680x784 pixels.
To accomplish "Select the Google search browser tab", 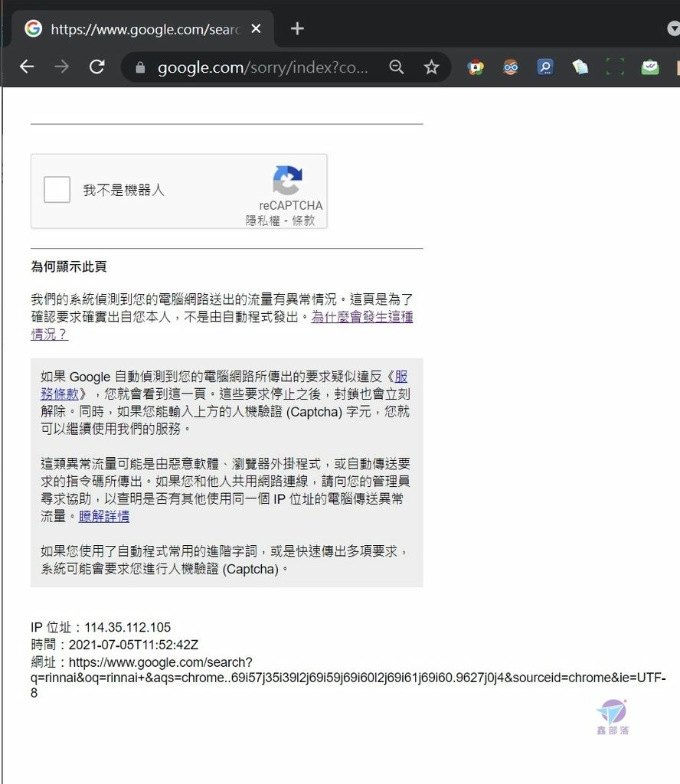I will 142,29.
